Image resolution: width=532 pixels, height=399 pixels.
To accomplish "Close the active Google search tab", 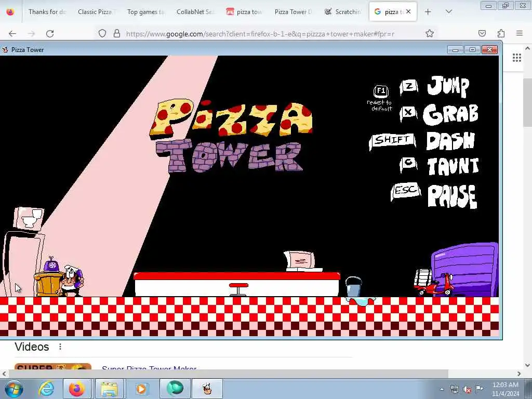I will pyautogui.click(x=408, y=11).
